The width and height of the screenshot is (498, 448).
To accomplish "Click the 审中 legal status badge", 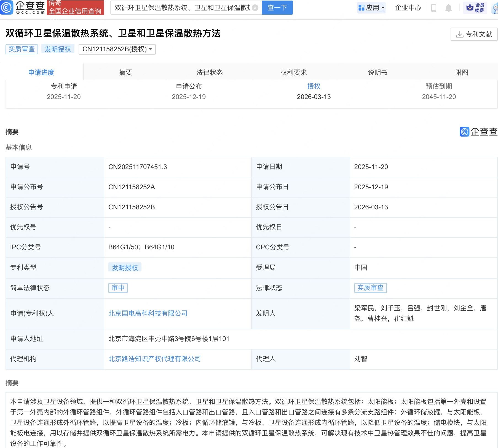I will point(118,288).
